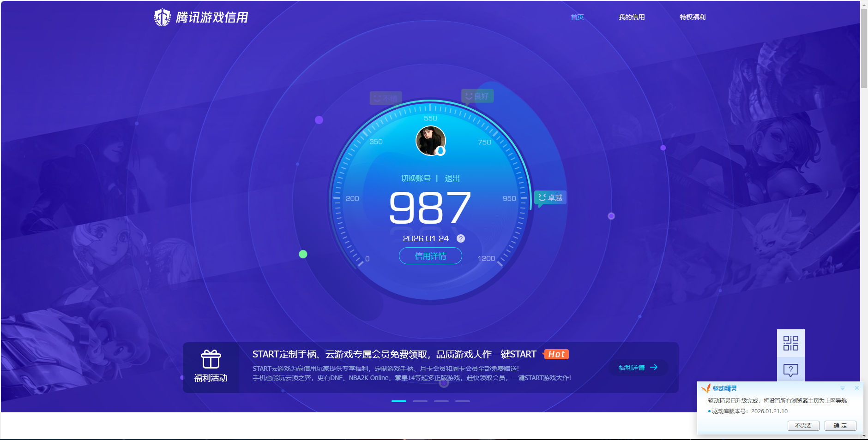Switch to the 首页 tab
Image resolution: width=868 pixels, height=440 pixels.
[577, 17]
